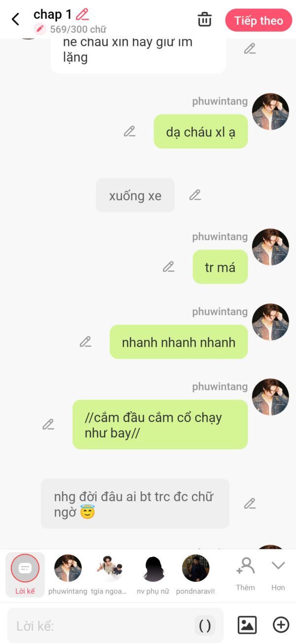Select the Lời kể narrator mode
The image size is (296, 644).
25,574
